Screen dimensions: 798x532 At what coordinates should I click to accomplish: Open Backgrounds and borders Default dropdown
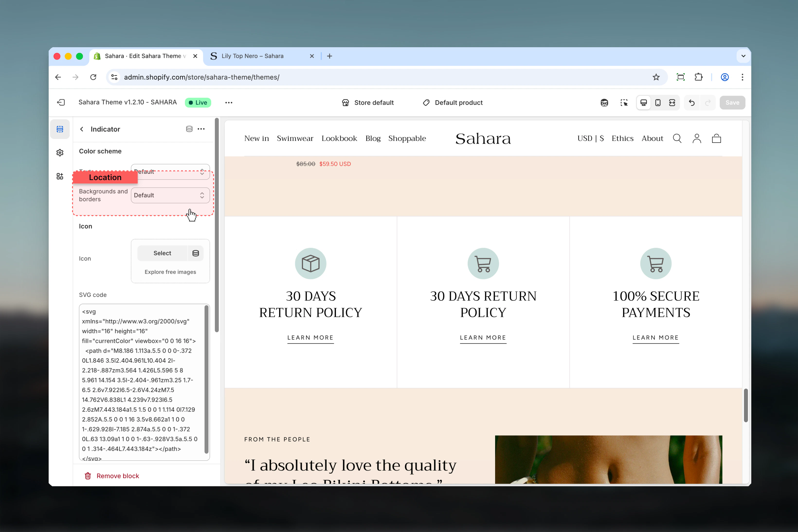[170, 195]
